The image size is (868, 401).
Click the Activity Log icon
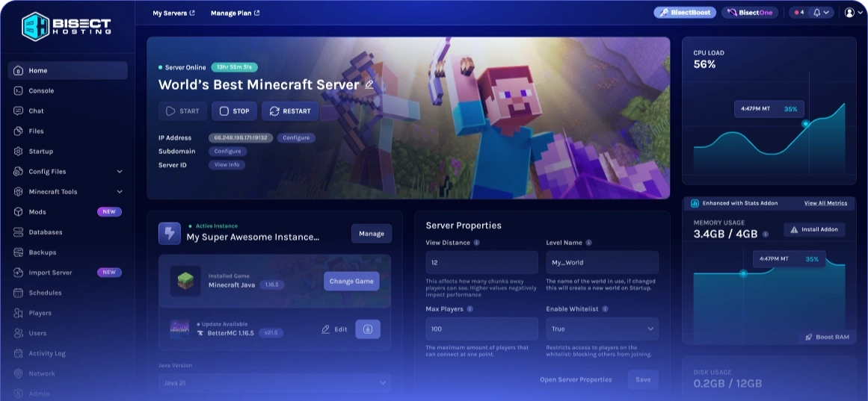click(x=18, y=353)
